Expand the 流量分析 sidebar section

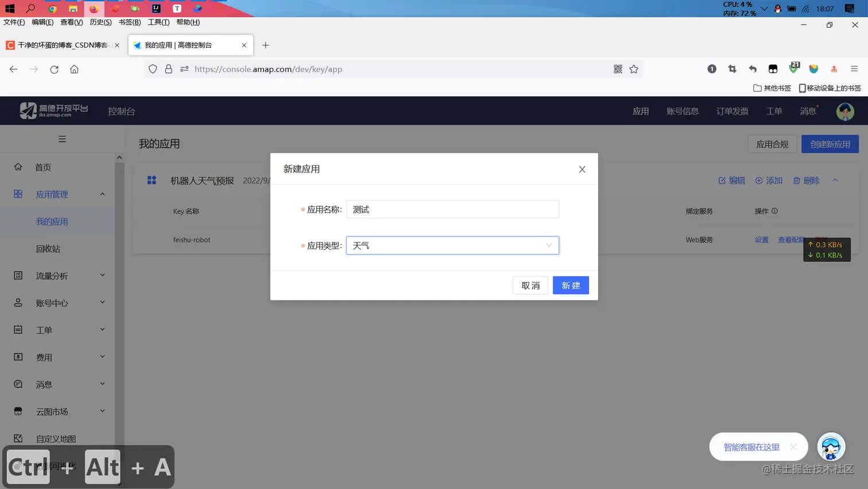tap(103, 275)
